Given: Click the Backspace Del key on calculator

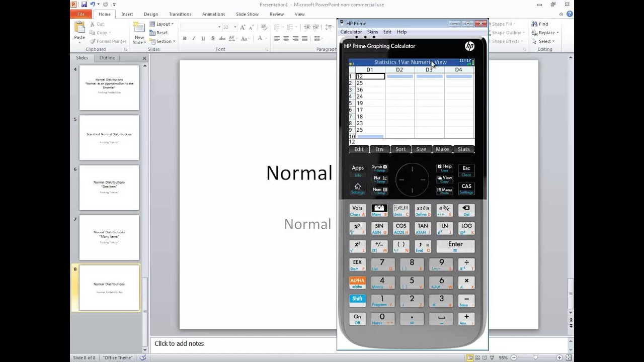Looking at the screenshot, I should pyautogui.click(x=466, y=210).
